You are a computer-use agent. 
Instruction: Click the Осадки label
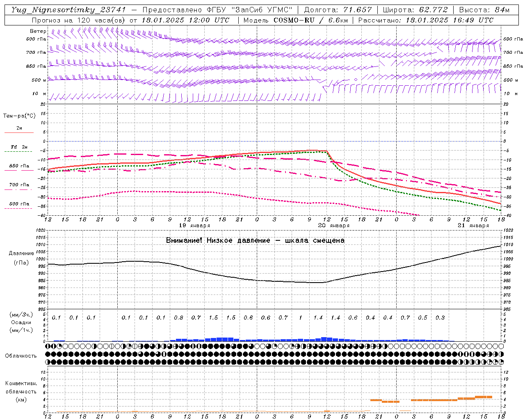(x=21, y=322)
